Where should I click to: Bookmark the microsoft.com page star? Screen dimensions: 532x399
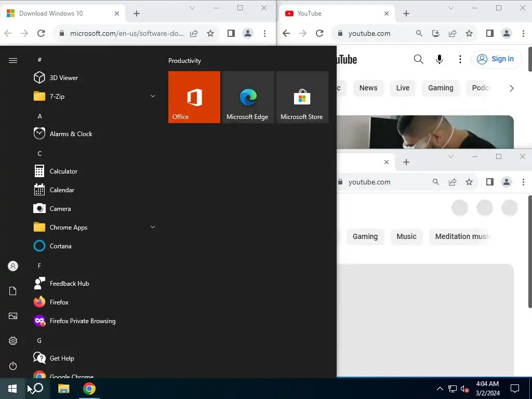point(210,33)
